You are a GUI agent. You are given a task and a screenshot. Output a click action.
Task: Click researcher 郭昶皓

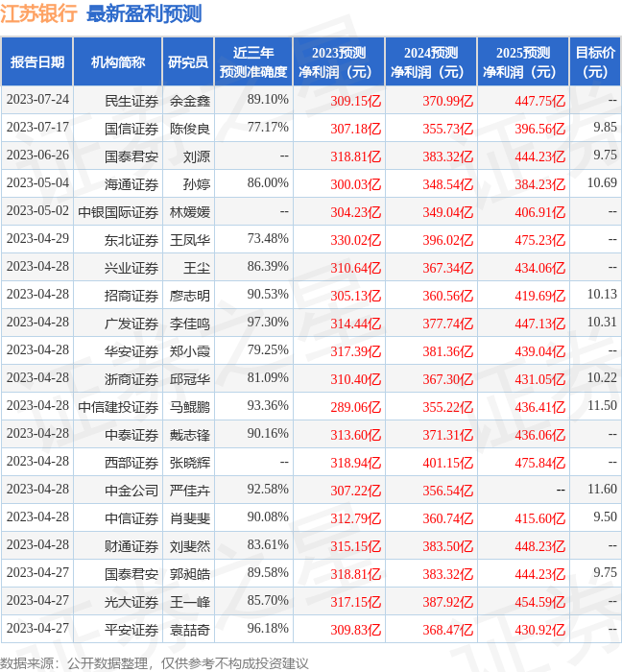(x=190, y=575)
